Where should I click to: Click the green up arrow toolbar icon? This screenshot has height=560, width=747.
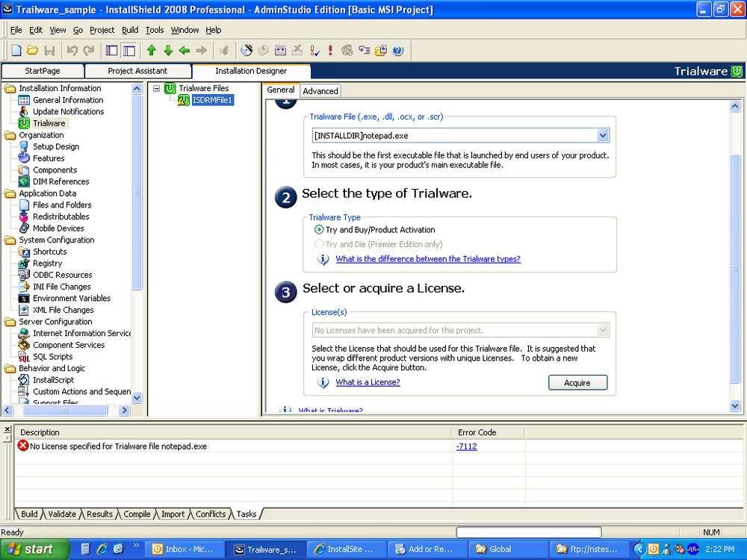pos(152,51)
